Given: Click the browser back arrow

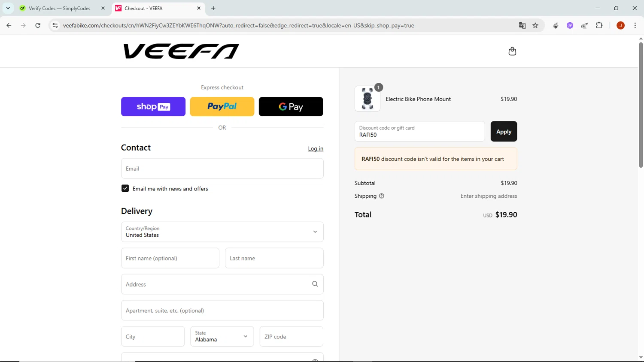Looking at the screenshot, I should click(9, 25).
